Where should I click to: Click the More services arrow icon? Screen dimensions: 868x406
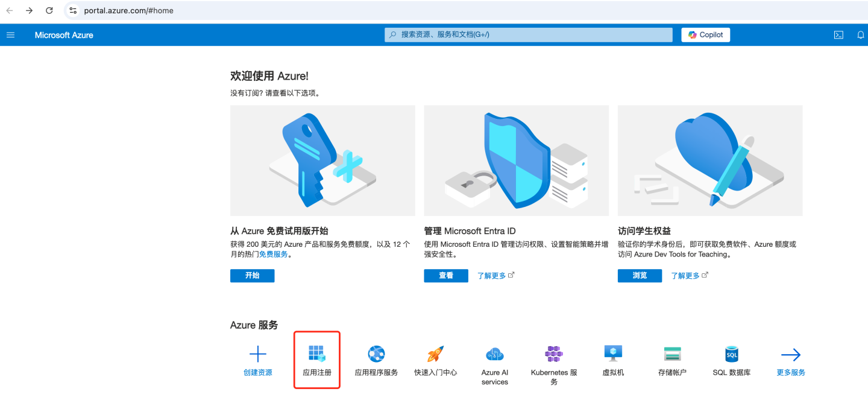(x=791, y=354)
